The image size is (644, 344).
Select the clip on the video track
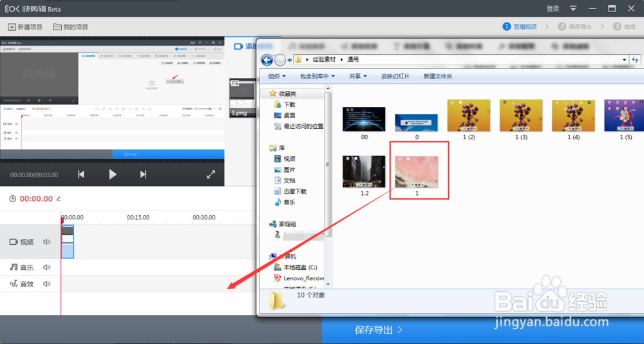(68, 242)
